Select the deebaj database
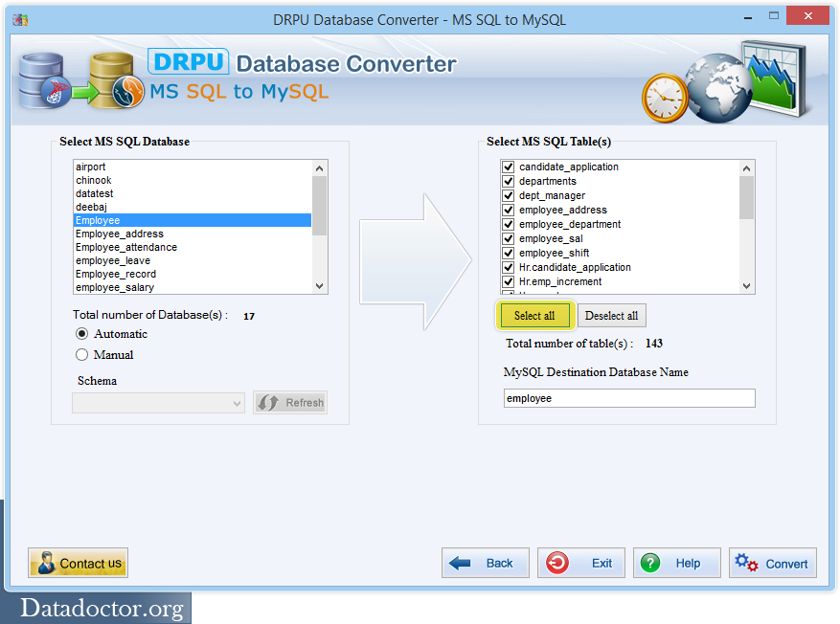Image resolution: width=840 pixels, height=624 pixels. coord(193,207)
